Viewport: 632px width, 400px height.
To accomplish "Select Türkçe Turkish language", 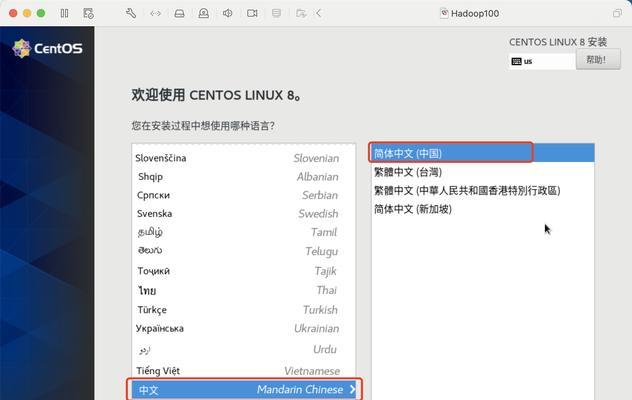I will [243, 310].
